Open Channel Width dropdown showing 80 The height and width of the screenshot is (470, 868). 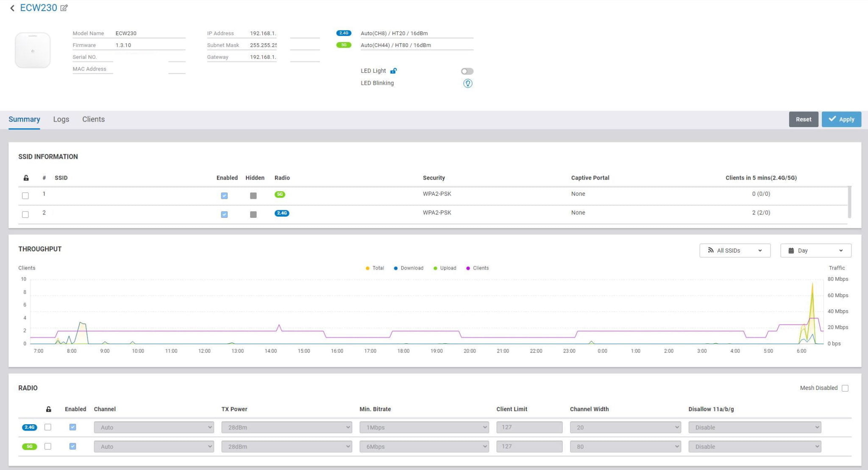coord(625,446)
